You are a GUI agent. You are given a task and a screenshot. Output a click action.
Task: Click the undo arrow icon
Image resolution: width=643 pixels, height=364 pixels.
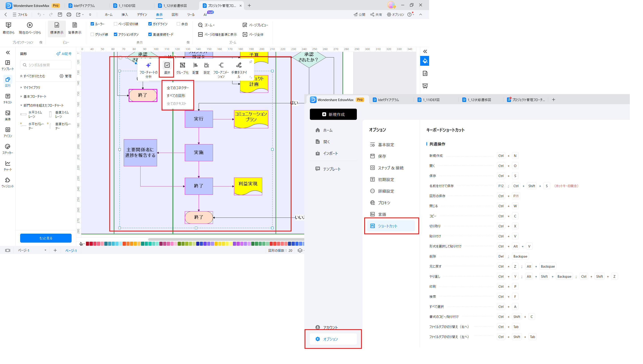click(x=39, y=15)
